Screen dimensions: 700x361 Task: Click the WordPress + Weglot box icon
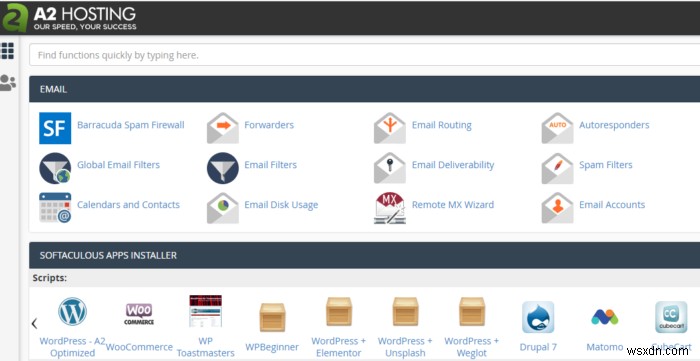[472, 311]
